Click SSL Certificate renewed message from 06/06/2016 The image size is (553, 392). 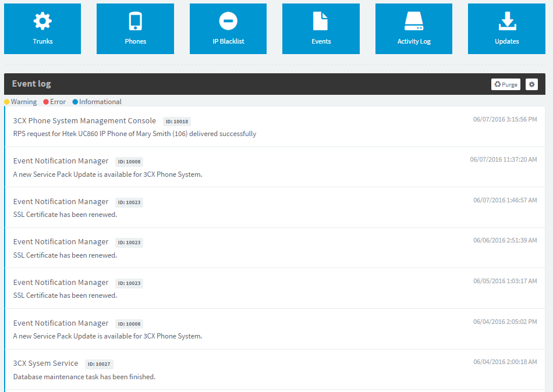pos(65,255)
